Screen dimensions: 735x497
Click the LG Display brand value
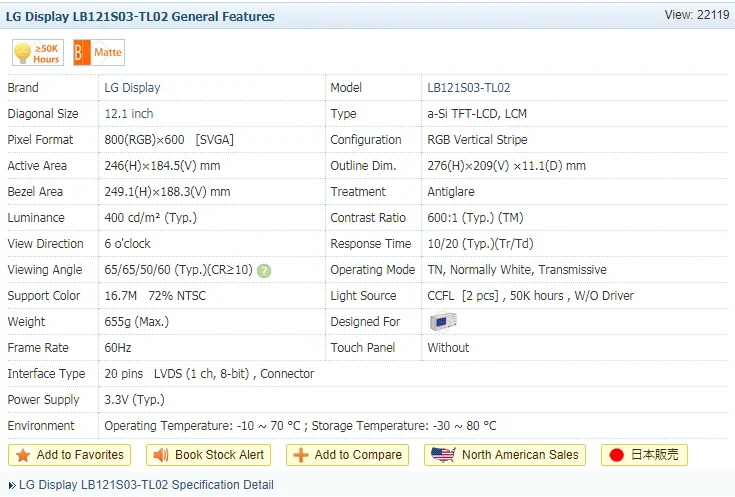pyautogui.click(x=132, y=88)
